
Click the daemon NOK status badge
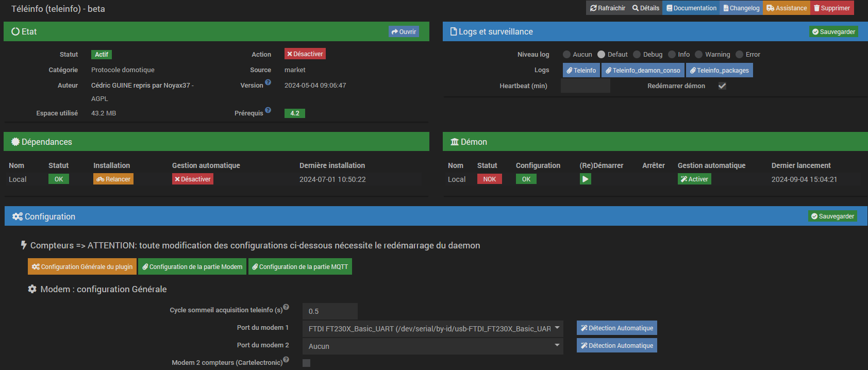(x=489, y=179)
